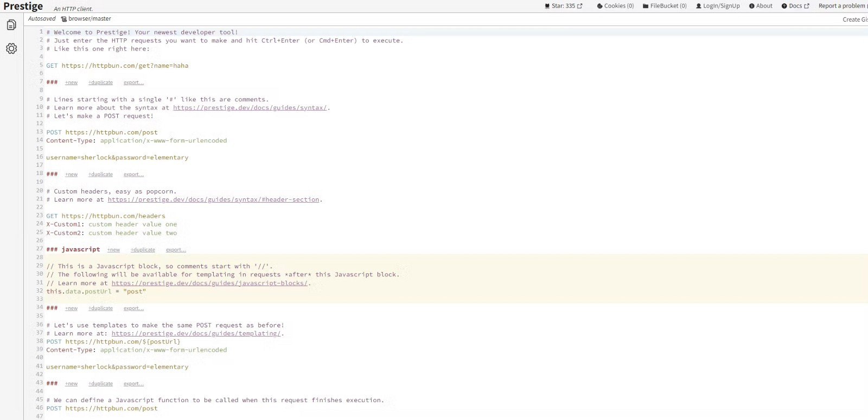Screen dimensions: 868x420
Task: Click the POST https://httpbun.com/post line 46
Action: coord(102,409)
